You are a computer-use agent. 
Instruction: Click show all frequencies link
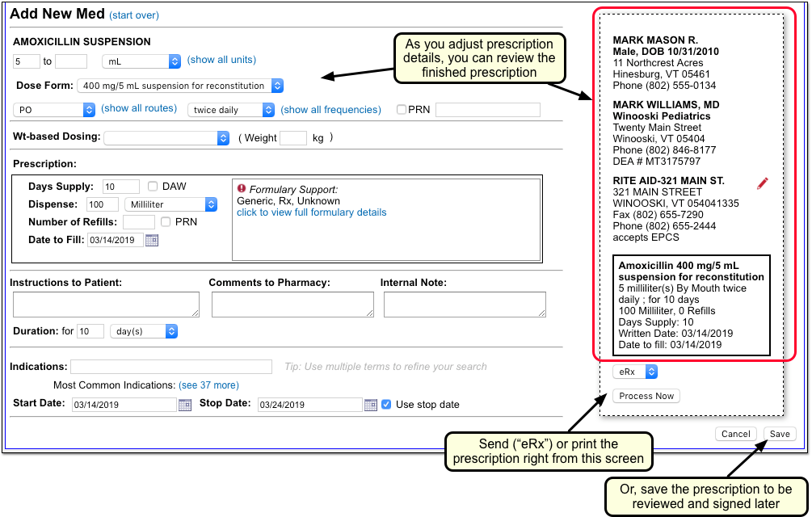click(331, 110)
